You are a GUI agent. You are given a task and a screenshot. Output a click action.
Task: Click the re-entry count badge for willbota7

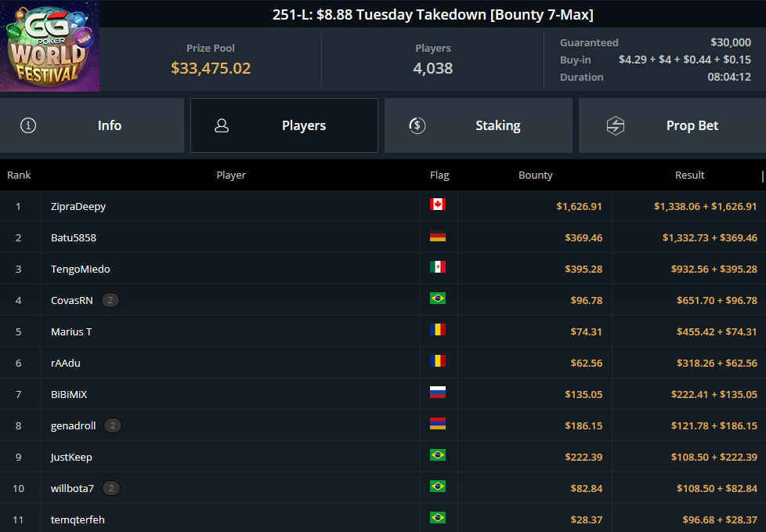pos(111,488)
